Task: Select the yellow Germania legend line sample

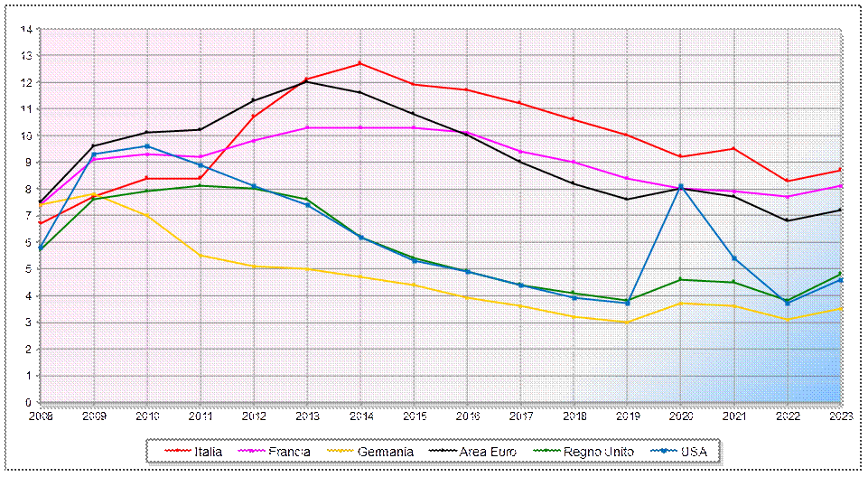Action: (x=341, y=452)
